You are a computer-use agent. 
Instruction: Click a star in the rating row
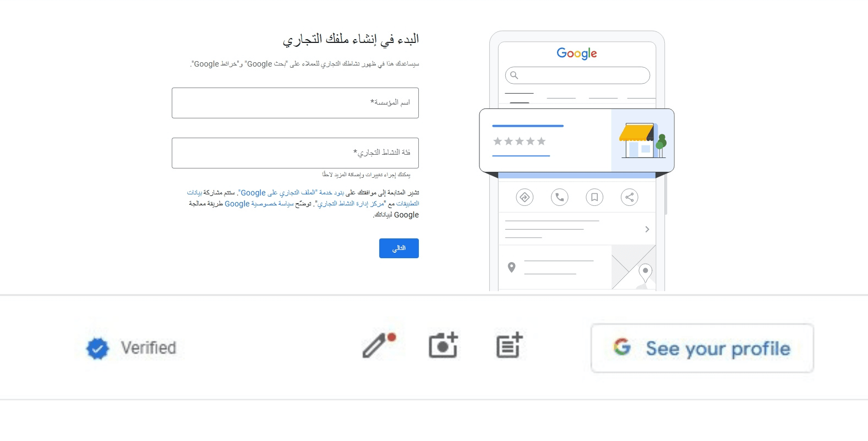519,141
